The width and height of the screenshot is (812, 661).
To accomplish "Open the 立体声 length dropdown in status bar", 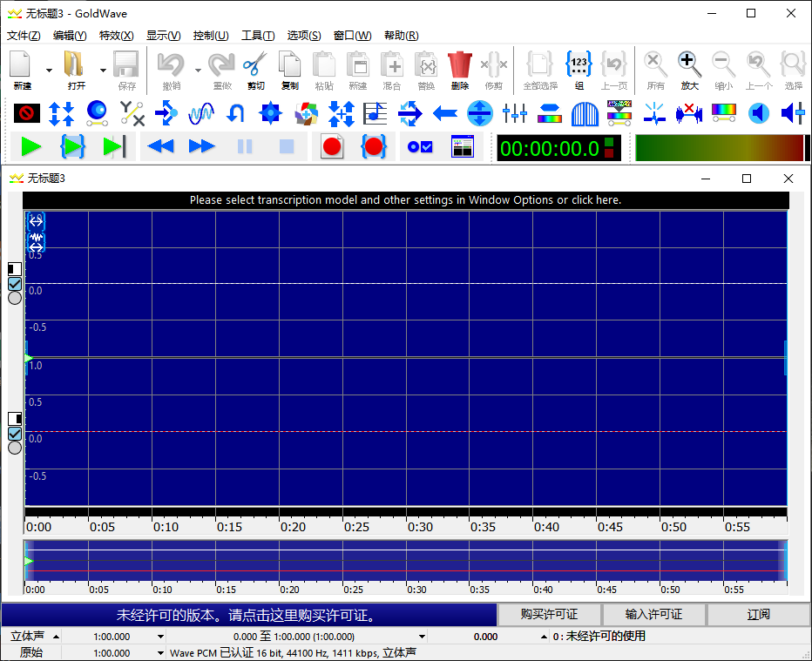I will (x=160, y=637).
